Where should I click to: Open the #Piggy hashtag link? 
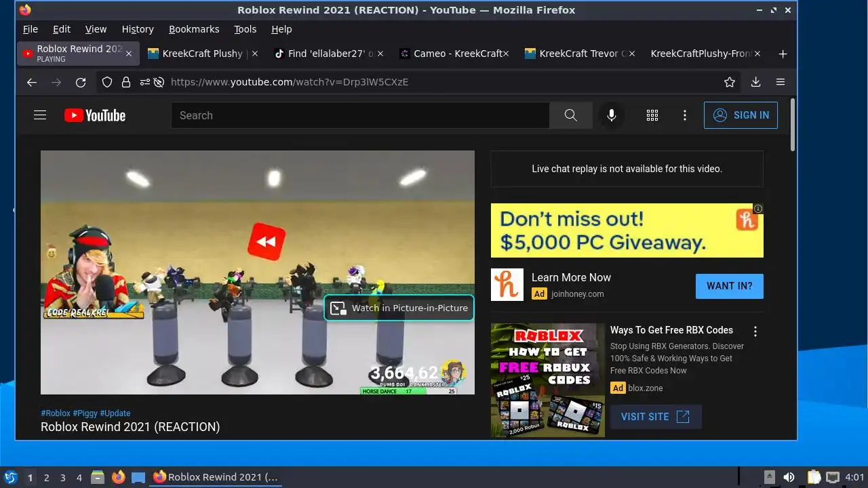[85, 413]
